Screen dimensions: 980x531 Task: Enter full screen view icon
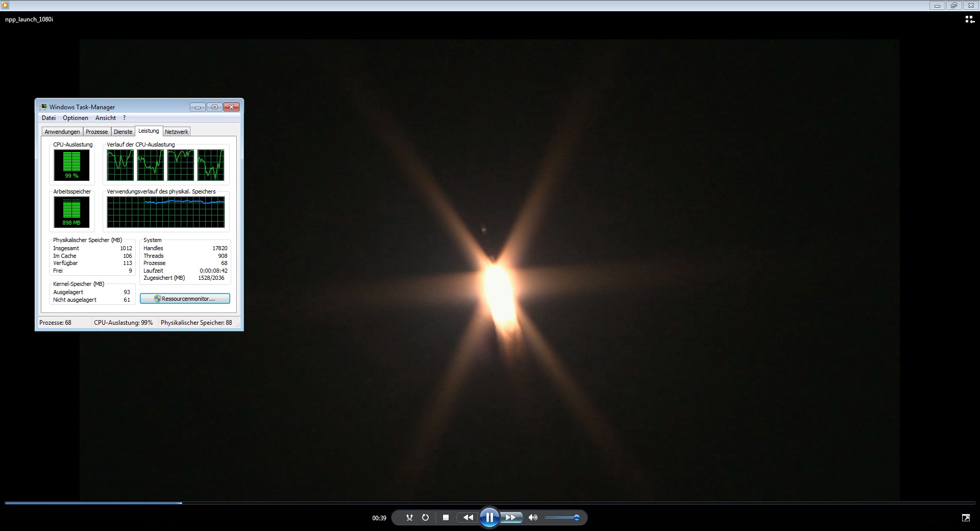coord(966,518)
